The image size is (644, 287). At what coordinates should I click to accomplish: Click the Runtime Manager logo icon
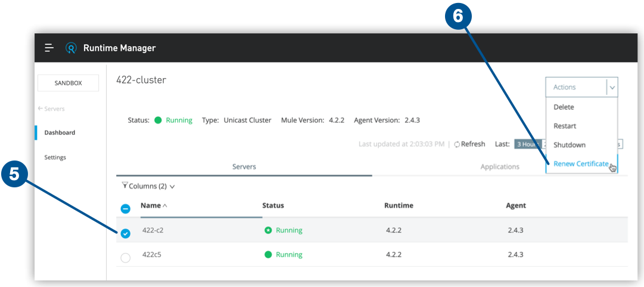pyautogui.click(x=71, y=48)
